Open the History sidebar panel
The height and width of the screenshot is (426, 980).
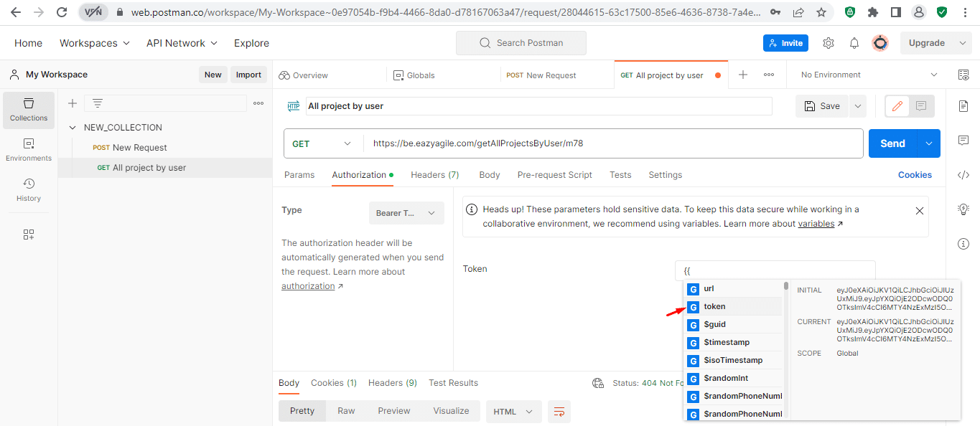click(x=29, y=190)
